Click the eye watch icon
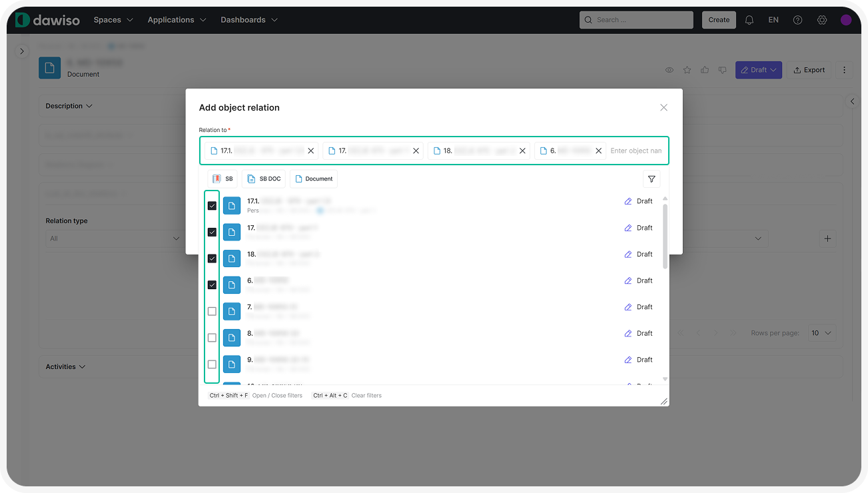Screen dimensions: 868x493 (x=669, y=70)
